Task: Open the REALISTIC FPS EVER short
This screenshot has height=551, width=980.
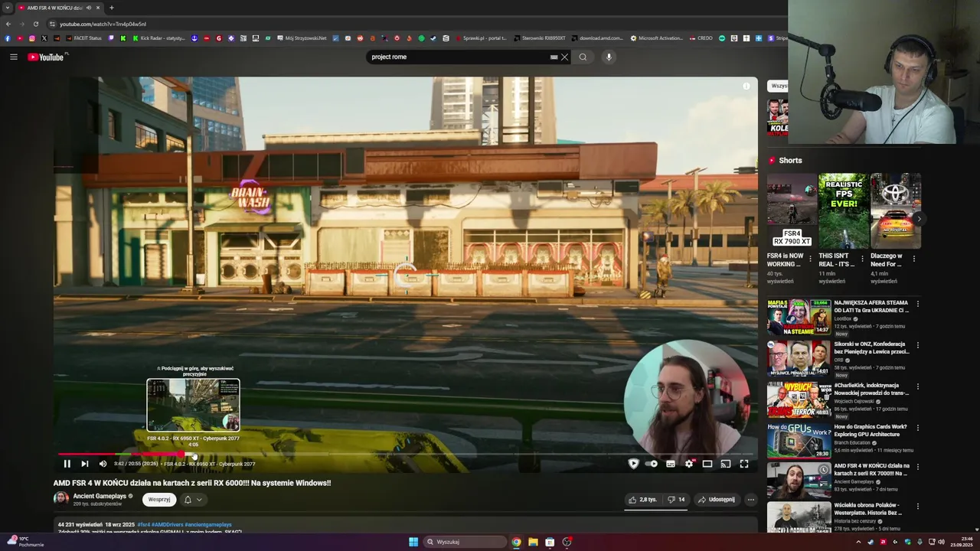Action: point(844,210)
